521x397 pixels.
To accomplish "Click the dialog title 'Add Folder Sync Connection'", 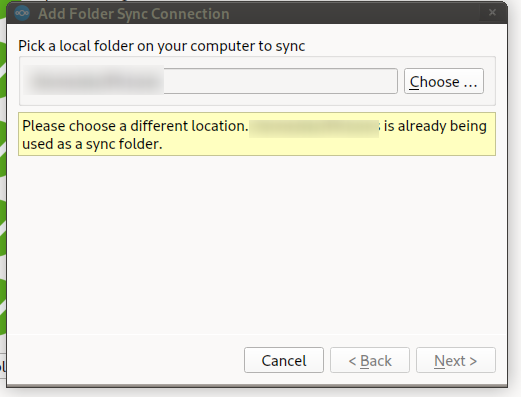I will pyautogui.click(x=134, y=14).
